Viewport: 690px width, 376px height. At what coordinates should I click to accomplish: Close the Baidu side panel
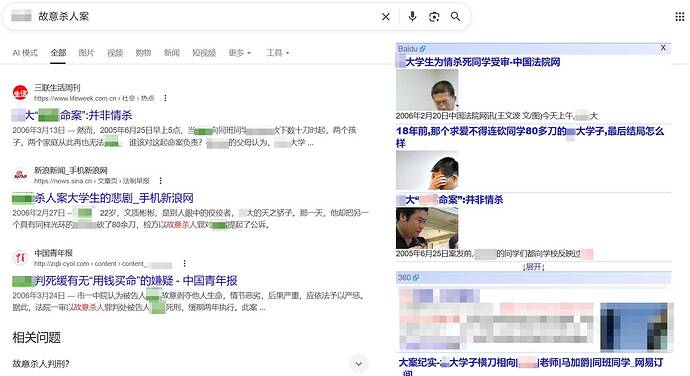click(663, 48)
